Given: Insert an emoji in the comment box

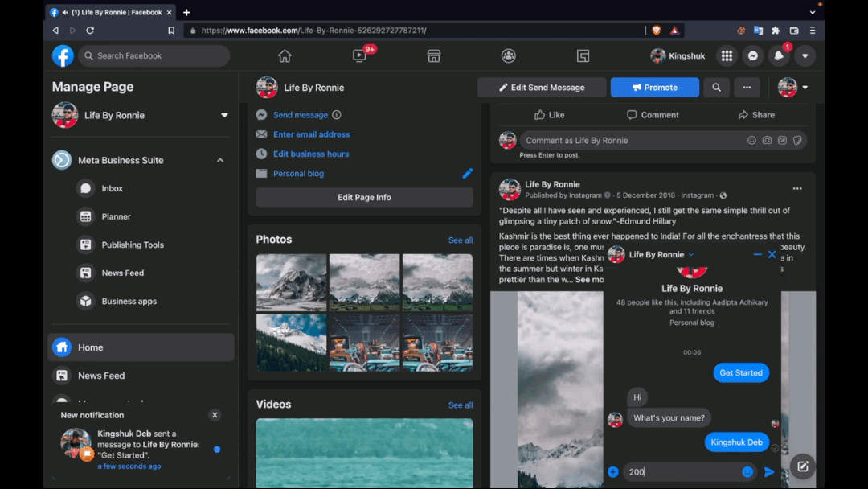Looking at the screenshot, I should coord(751,141).
